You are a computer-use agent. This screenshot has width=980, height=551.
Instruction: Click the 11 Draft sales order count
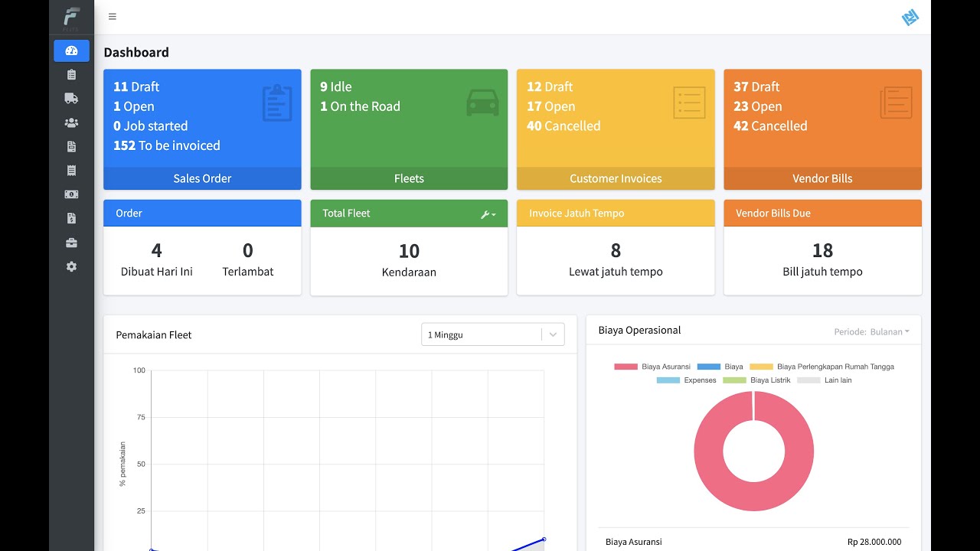136,86
